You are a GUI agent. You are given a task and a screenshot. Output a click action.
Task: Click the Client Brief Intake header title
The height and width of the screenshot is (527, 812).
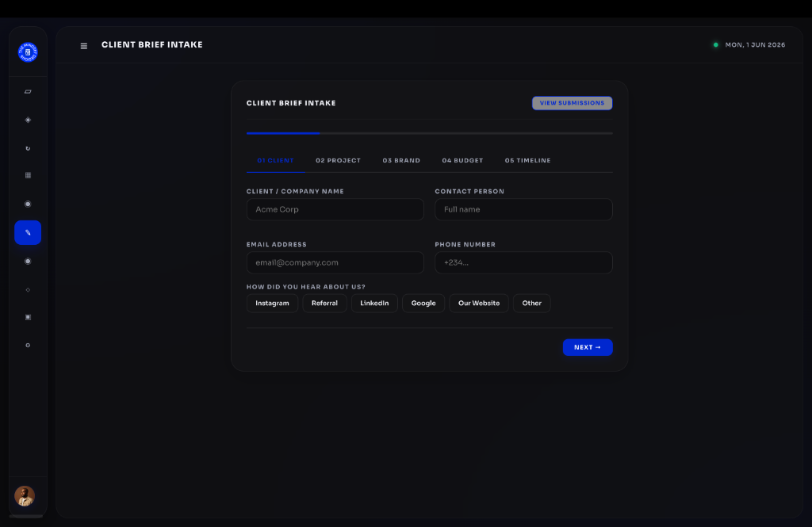tap(152, 45)
